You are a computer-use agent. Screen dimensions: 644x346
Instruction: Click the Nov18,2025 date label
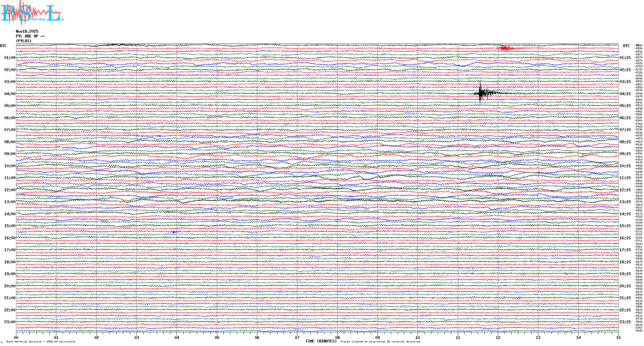coord(27,31)
